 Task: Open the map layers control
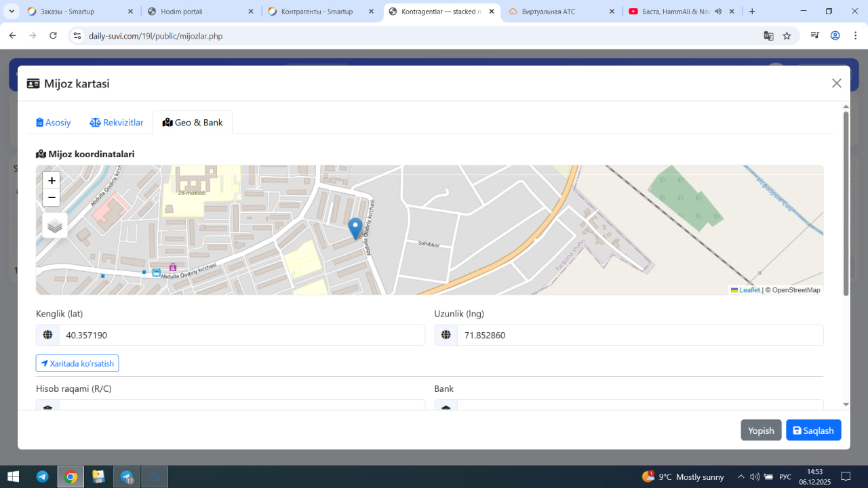[x=55, y=226]
